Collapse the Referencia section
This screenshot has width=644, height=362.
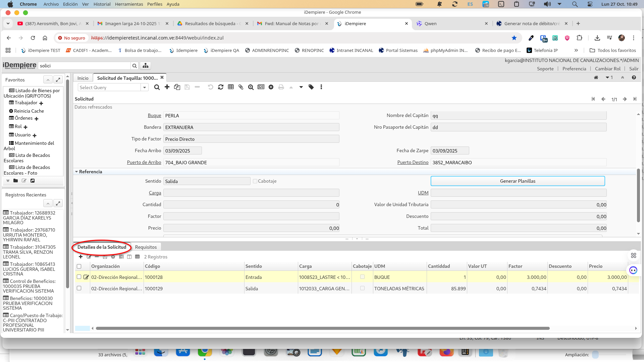pos(76,172)
